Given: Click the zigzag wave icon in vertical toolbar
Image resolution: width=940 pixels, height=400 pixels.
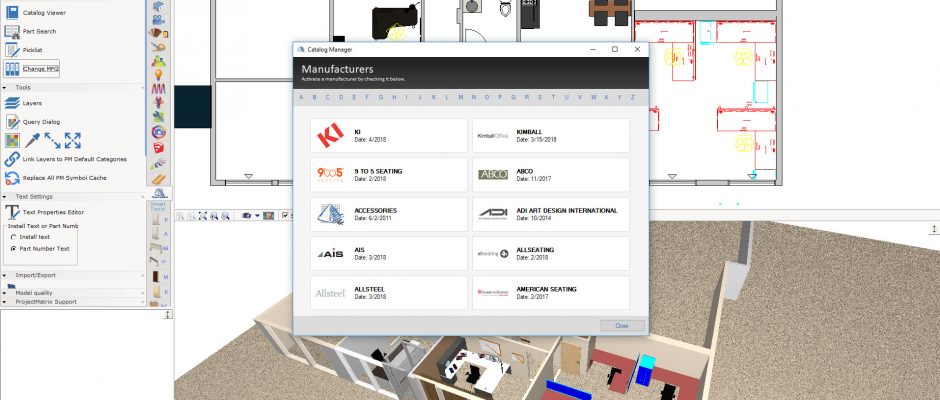Looking at the screenshot, I should (158, 89).
